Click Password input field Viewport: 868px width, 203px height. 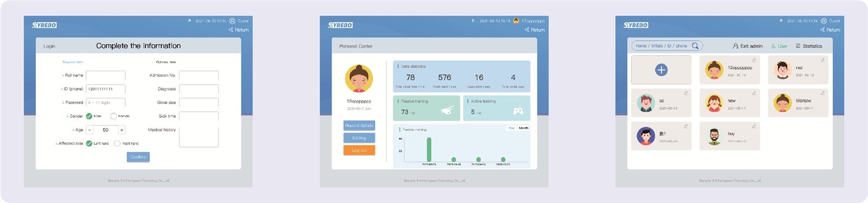[x=106, y=103]
